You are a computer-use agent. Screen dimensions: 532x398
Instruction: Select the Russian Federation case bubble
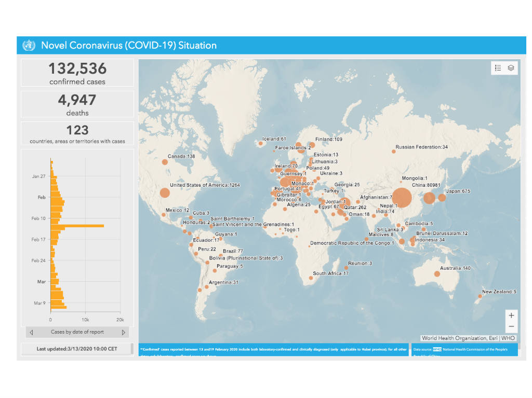(394, 152)
